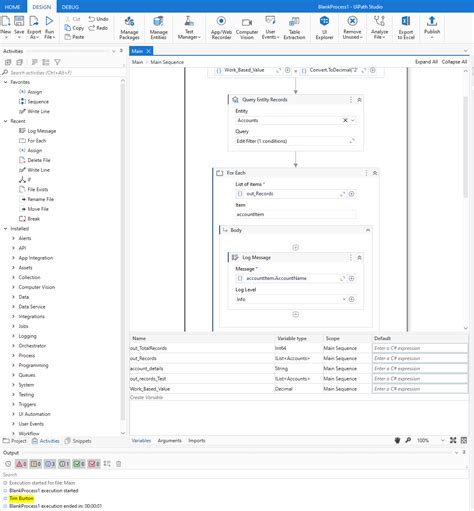Switch to the Snippets panel tab

tap(78, 441)
